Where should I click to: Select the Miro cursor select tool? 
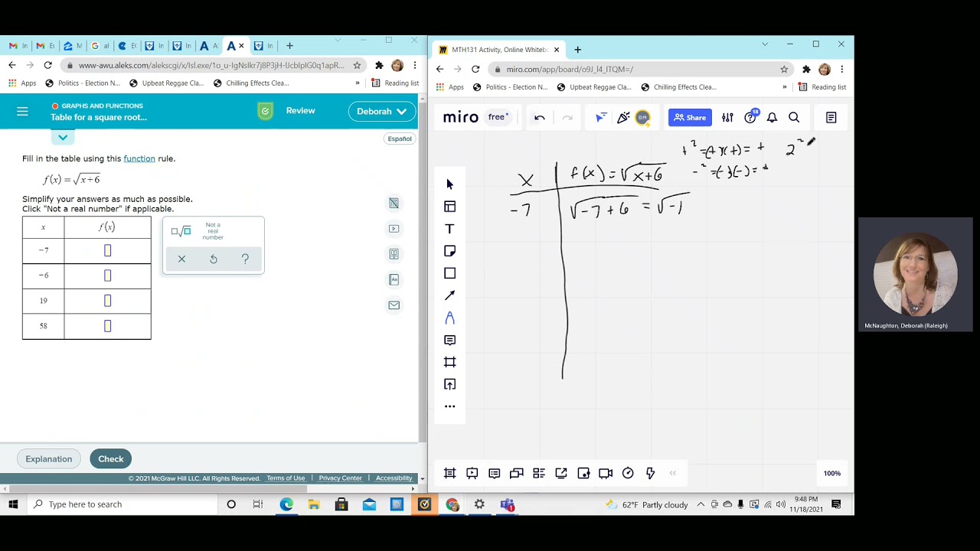pos(449,184)
